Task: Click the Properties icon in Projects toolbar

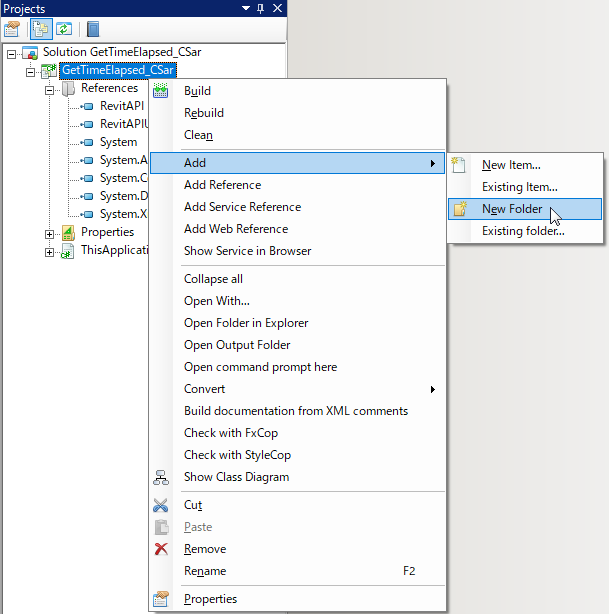Action: coord(12,29)
